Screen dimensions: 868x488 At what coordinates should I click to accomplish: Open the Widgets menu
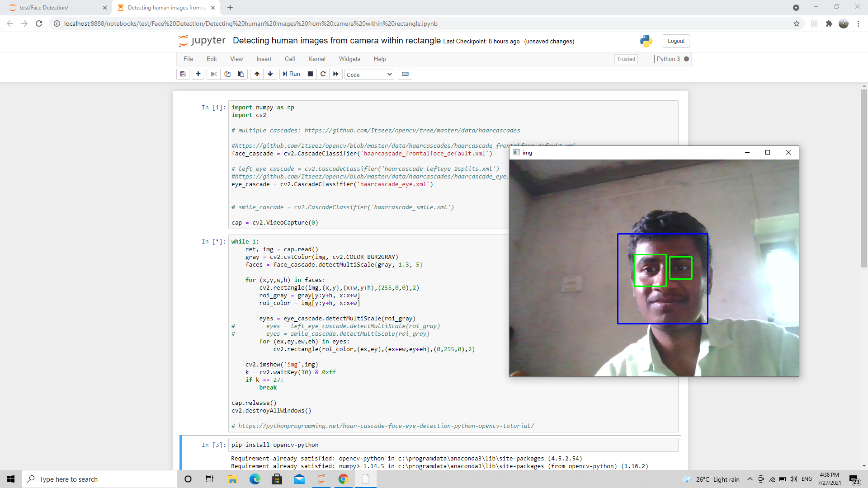(x=349, y=59)
